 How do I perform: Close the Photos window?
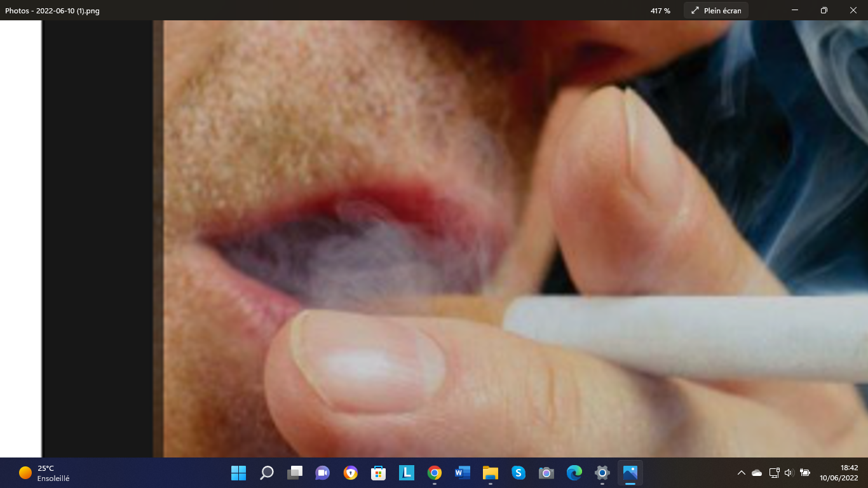pyautogui.click(x=853, y=10)
